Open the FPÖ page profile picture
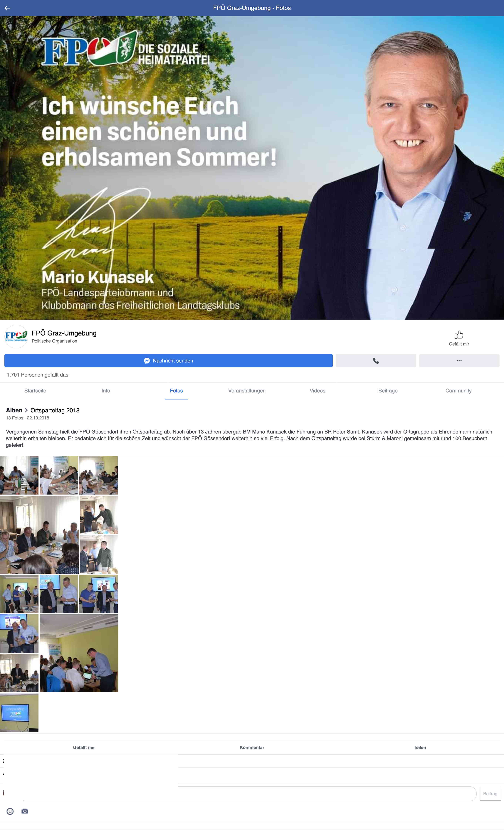This screenshot has width=504, height=830. (16, 337)
